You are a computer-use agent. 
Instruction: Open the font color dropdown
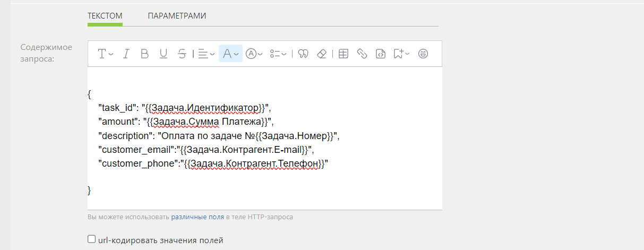pyautogui.click(x=230, y=54)
